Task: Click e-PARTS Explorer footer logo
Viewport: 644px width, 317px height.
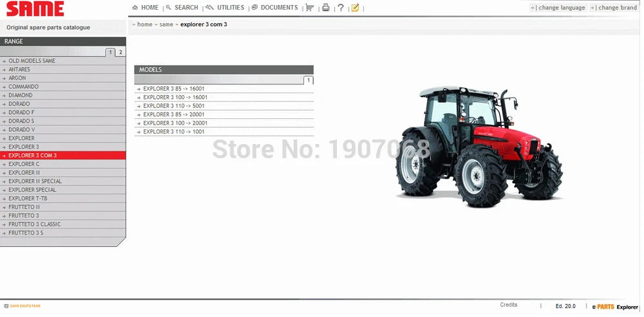Action: click(615, 307)
